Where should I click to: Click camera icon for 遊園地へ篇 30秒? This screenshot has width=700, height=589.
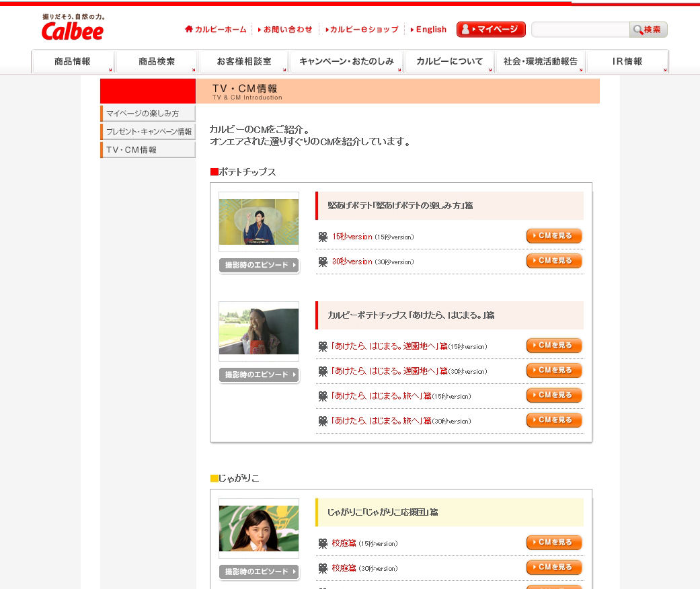[323, 372]
